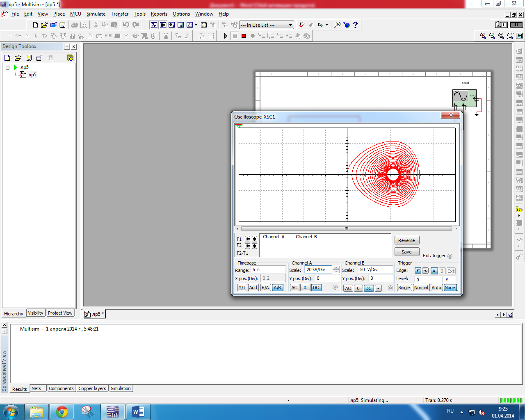Screen dimensions: 525x420
Task: Click the electrical rules check icon
Action: tap(302, 25)
